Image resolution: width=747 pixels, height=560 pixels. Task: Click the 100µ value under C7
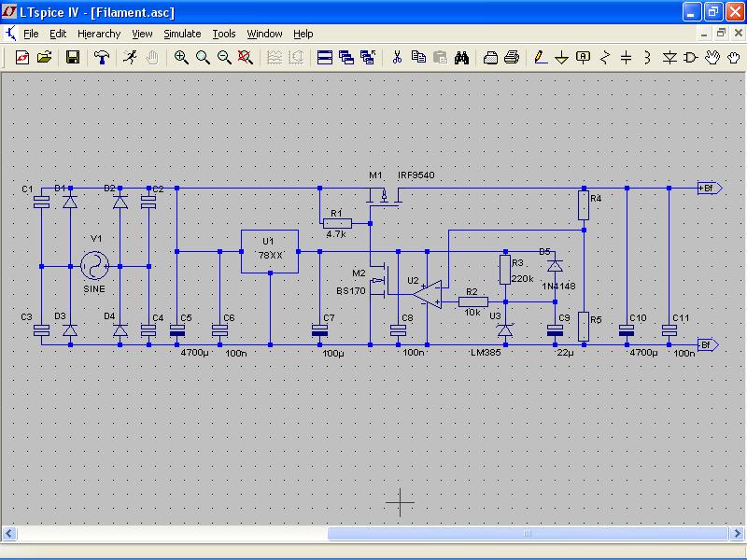tap(333, 354)
